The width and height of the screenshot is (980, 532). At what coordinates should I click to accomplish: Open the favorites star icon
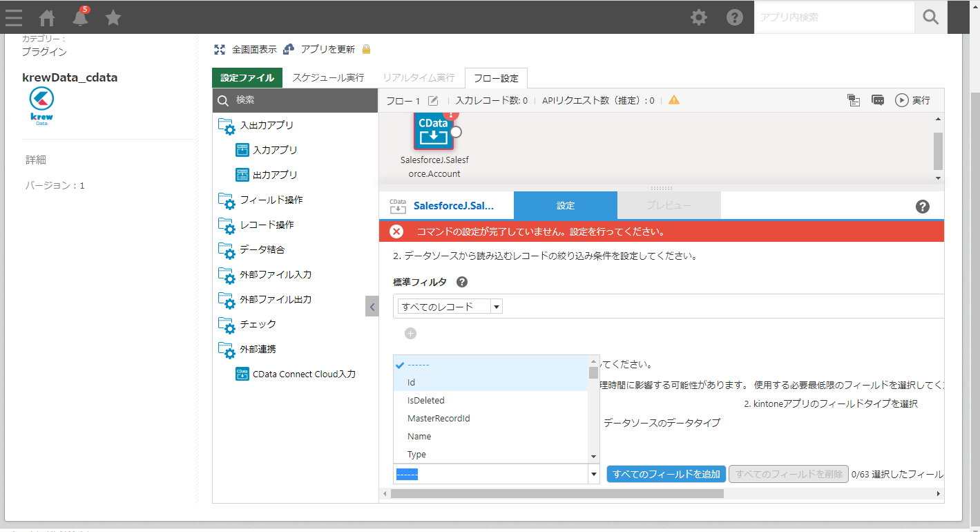click(x=113, y=18)
